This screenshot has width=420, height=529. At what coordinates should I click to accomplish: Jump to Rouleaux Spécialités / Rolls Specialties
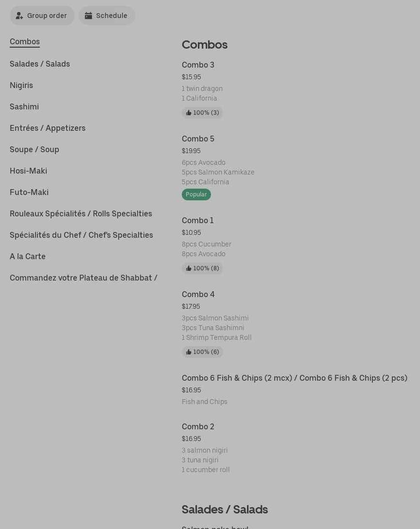81,214
